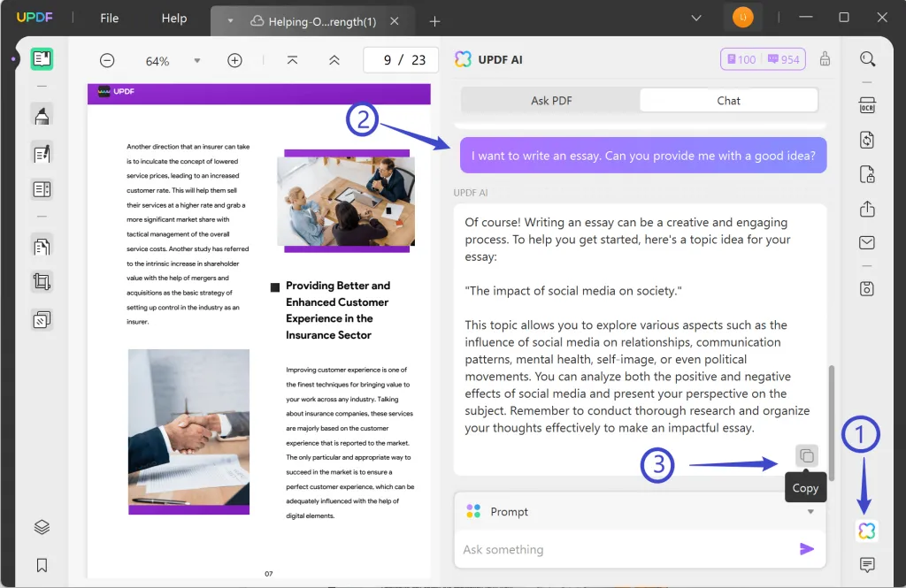Open the Prepare Form tool in sidebar
The image size is (906, 588).
point(42,189)
